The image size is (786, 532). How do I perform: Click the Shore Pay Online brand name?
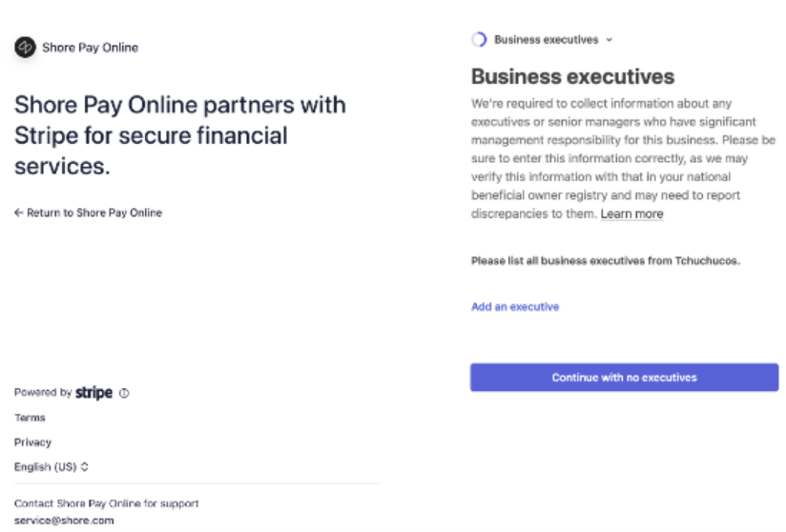pyautogui.click(x=90, y=48)
